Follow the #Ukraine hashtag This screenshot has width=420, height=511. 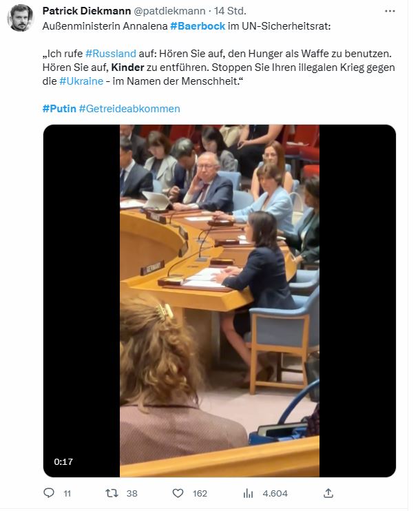[x=81, y=81]
